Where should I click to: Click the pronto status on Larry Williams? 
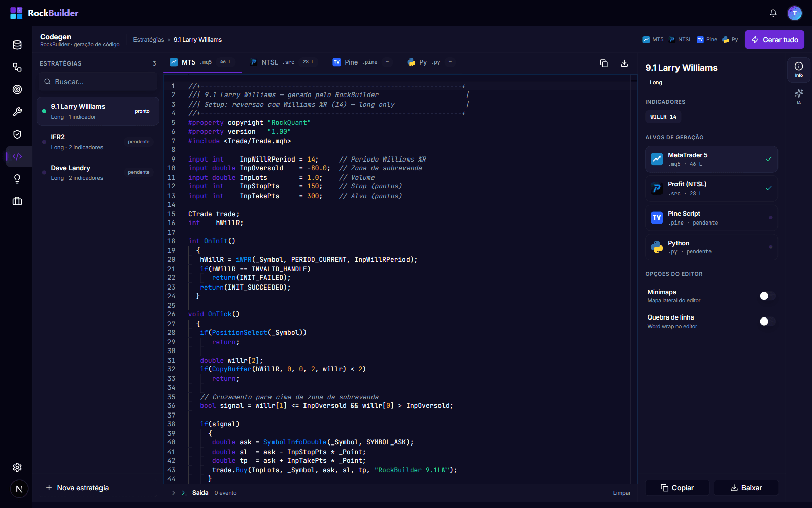(142, 111)
